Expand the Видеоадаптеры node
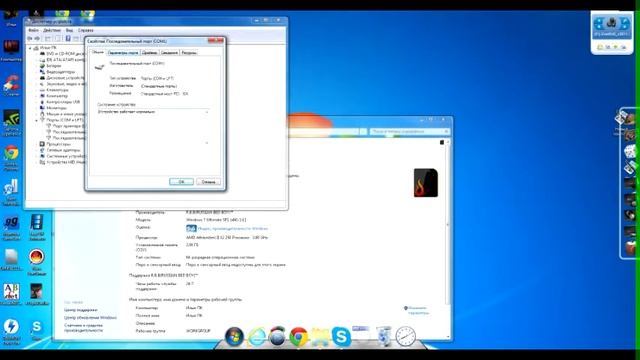This screenshot has height=360, width=640. coord(36,72)
